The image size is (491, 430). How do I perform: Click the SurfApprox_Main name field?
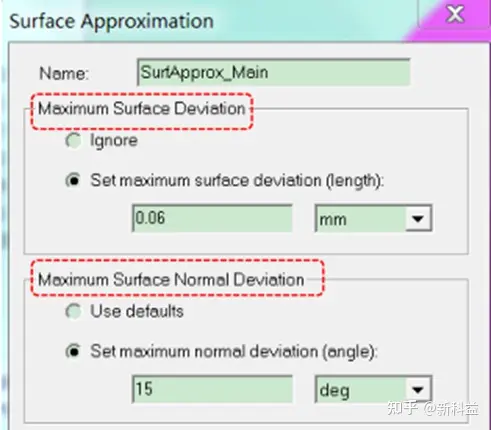[274, 72]
